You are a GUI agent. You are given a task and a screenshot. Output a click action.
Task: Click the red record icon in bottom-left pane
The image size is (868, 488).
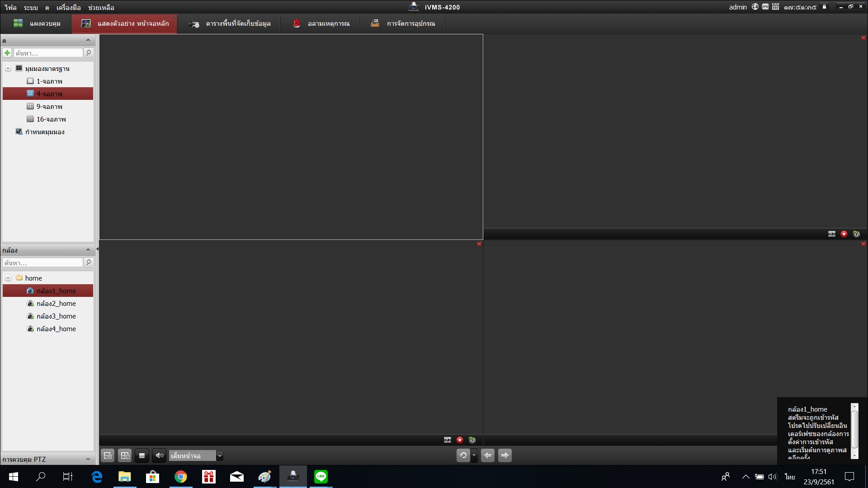(460, 440)
